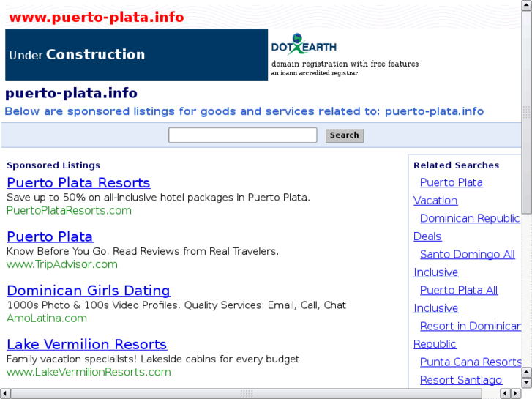Click the horizontal scrollbar left arrow at far left
This screenshot has width=532, height=399.
click(x=4, y=394)
